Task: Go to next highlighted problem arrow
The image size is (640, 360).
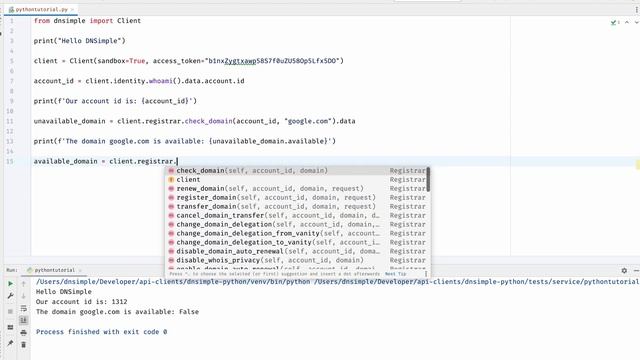Action: click(636, 22)
